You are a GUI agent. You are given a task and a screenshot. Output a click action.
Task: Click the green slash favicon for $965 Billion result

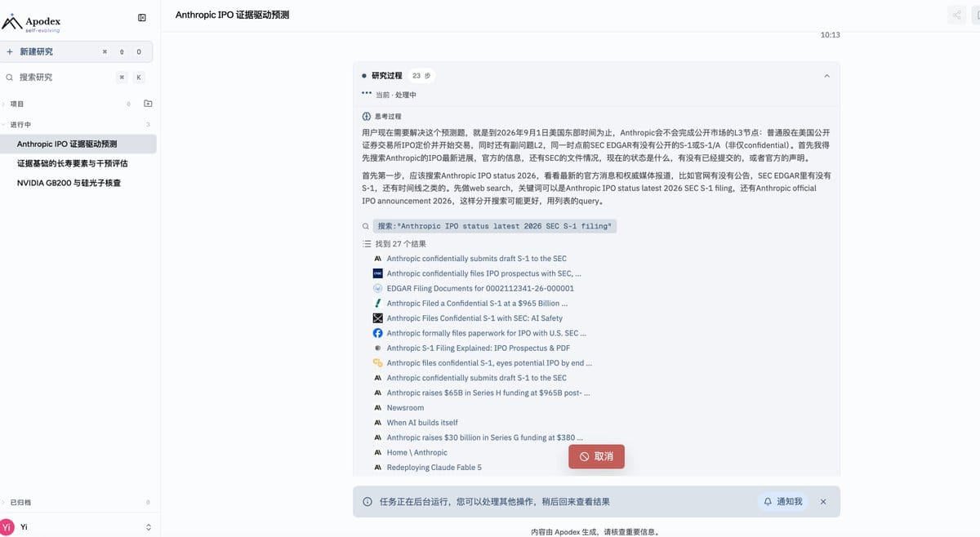(x=377, y=304)
